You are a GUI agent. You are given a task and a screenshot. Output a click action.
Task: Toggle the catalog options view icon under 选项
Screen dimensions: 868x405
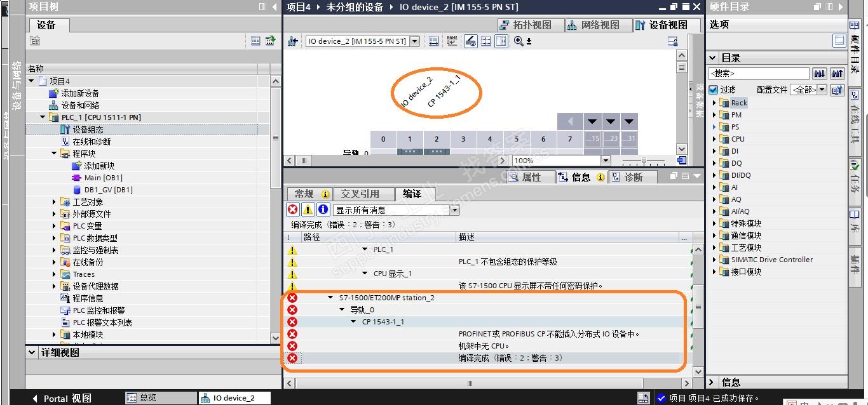(x=840, y=41)
